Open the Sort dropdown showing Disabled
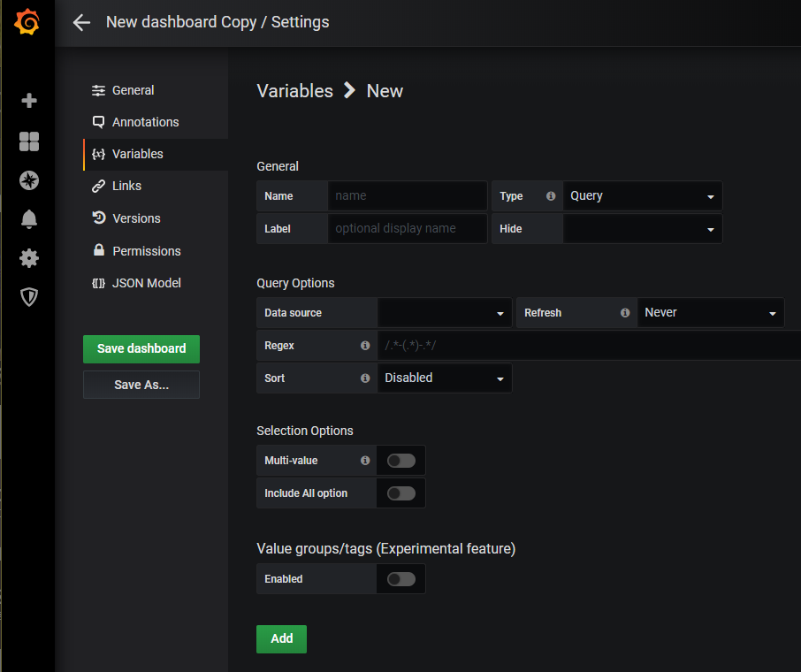Image resolution: width=801 pixels, height=672 pixels. point(444,378)
